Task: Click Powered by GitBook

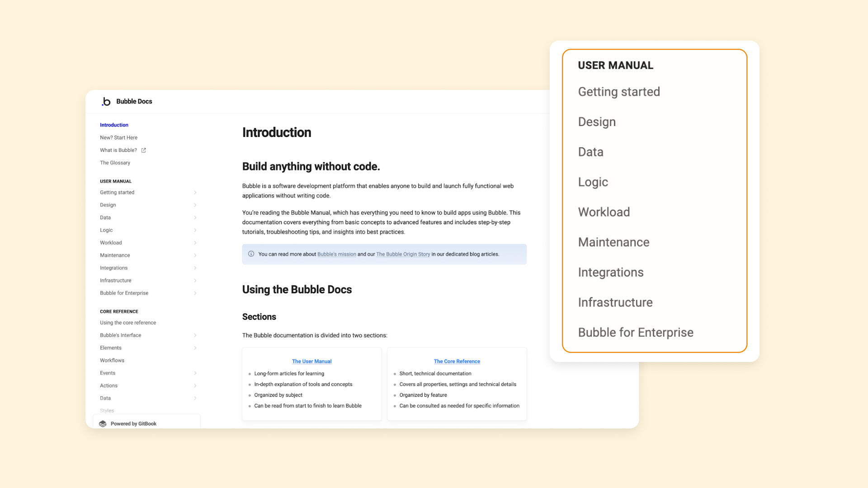Action: click(x=133, y=423)
